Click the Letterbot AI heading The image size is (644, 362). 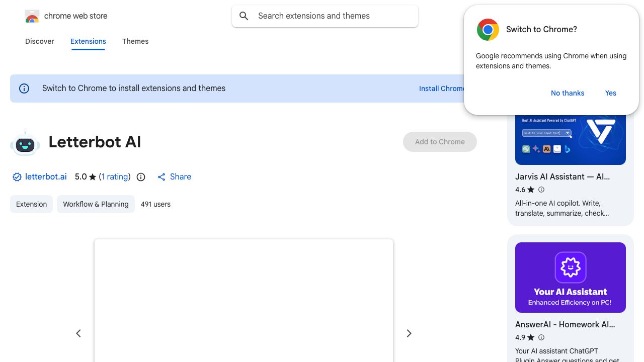tap(95, 142)
